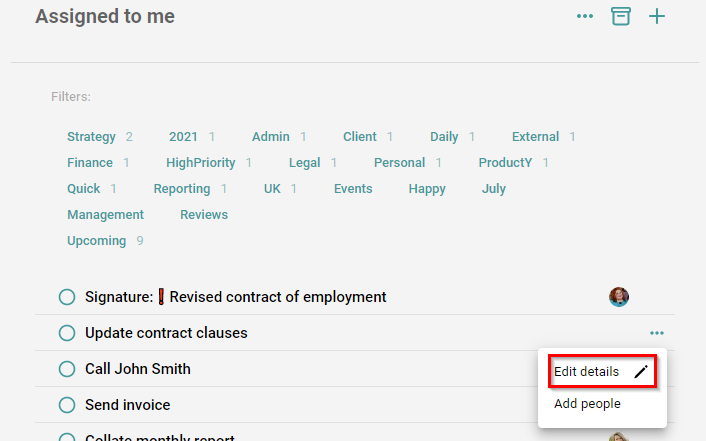Viewport: 706px width, 441px height.
Task: Open the Call John Smith task
Action: tap(138, 369)
